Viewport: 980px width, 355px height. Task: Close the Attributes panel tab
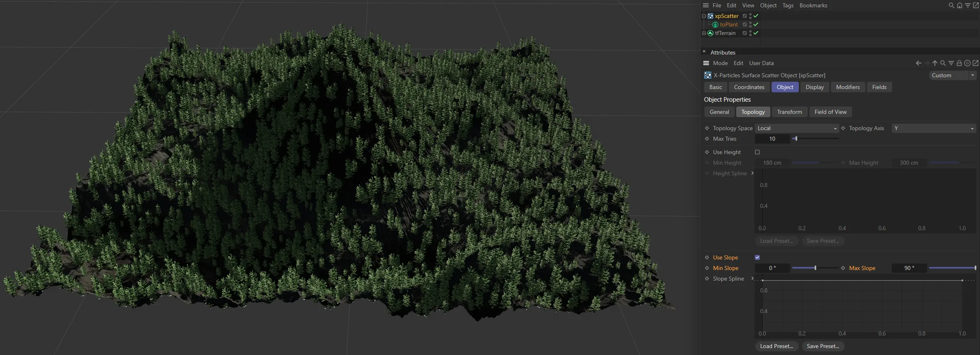click(x=704, y=52)
